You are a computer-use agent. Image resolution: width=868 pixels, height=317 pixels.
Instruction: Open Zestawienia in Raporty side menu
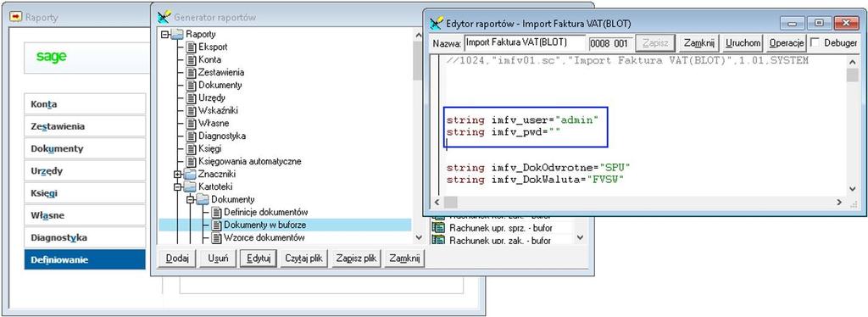pyautogui.click(x=85, y=126)
